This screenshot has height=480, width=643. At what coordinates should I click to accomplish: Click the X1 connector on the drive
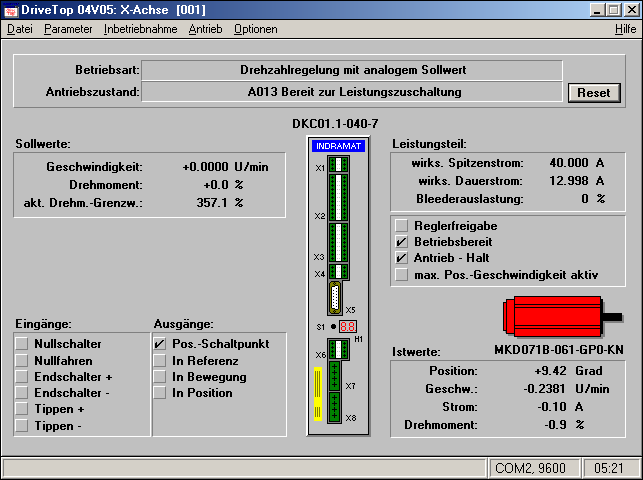coord(338,165)
